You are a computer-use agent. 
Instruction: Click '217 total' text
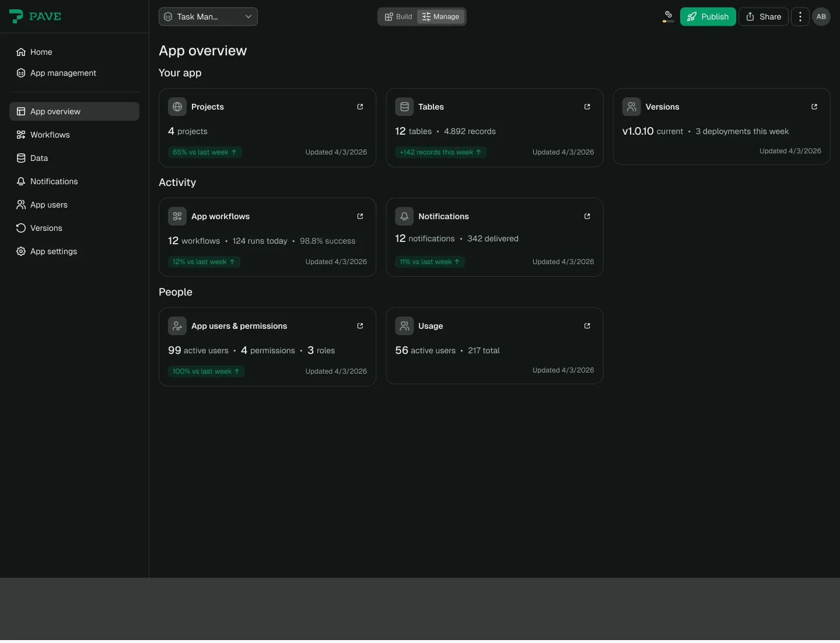tap(484, 350)
